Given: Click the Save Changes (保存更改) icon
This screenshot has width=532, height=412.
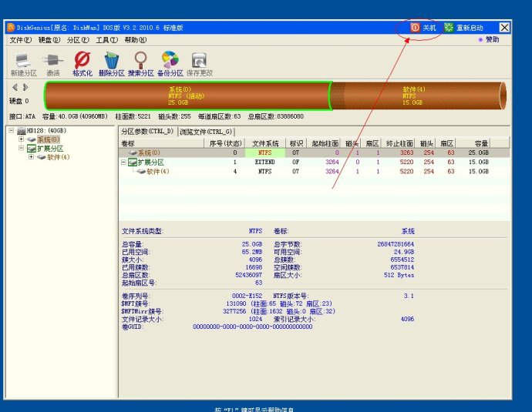Looking at the screenshot, I should coord(200,64).
